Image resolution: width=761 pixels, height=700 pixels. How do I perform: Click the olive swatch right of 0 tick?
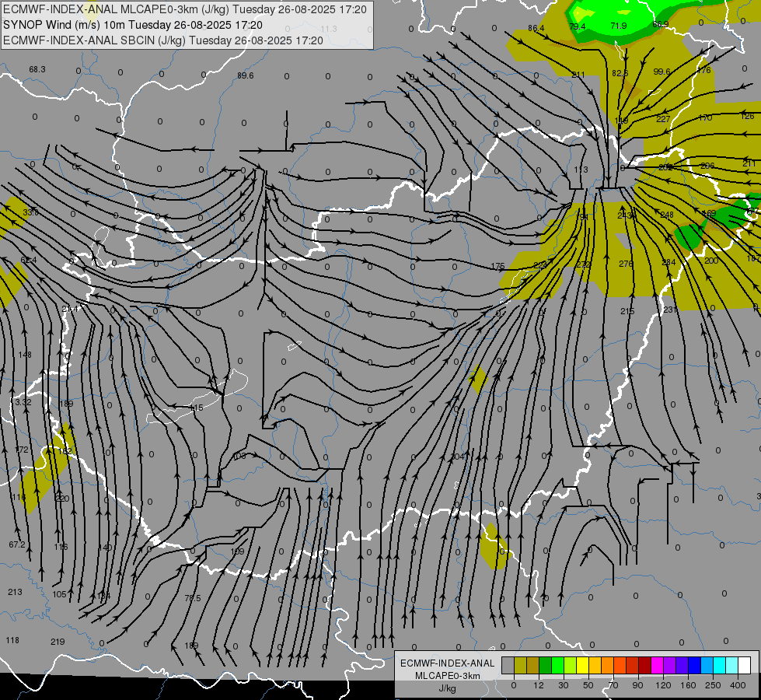520,665
